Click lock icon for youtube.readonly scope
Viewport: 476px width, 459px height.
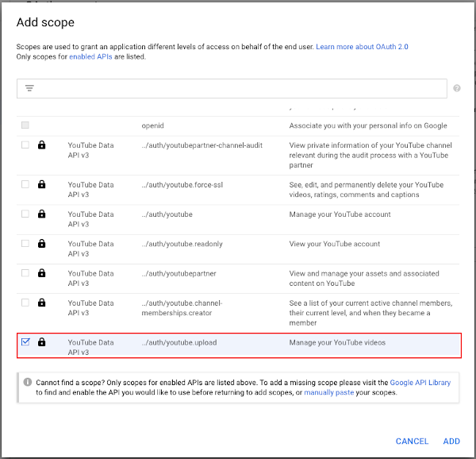[41, 243]
